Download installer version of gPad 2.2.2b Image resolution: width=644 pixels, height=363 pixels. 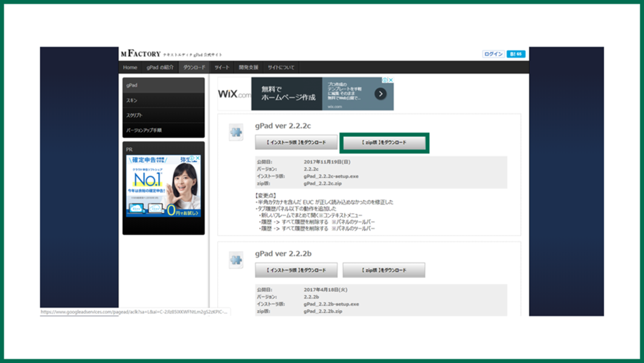(x=296, y=270)
